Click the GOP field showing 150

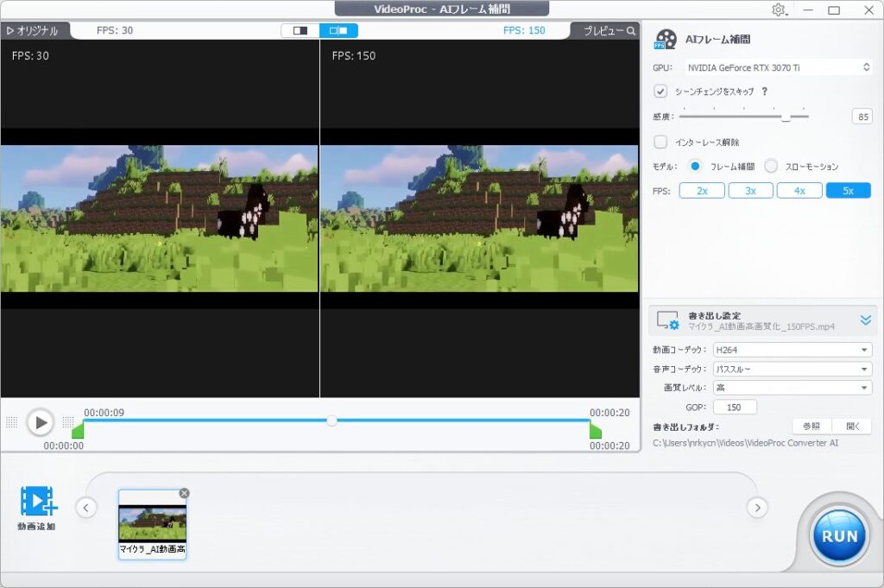point(735,407)
